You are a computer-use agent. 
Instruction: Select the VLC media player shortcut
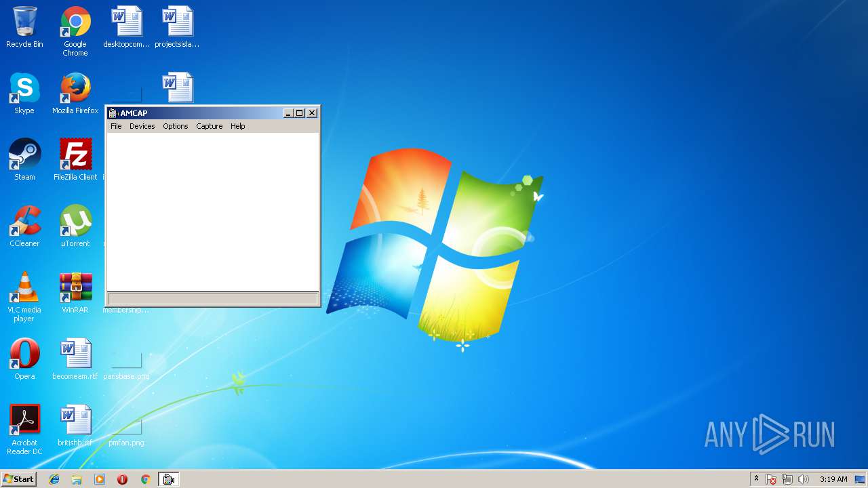[x=24, y=297]
